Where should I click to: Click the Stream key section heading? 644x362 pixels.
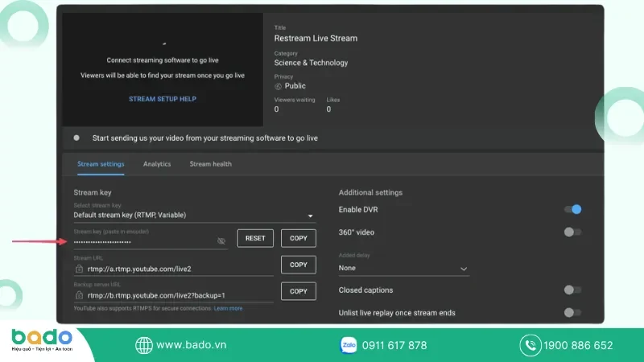click(x=93, y=192)
